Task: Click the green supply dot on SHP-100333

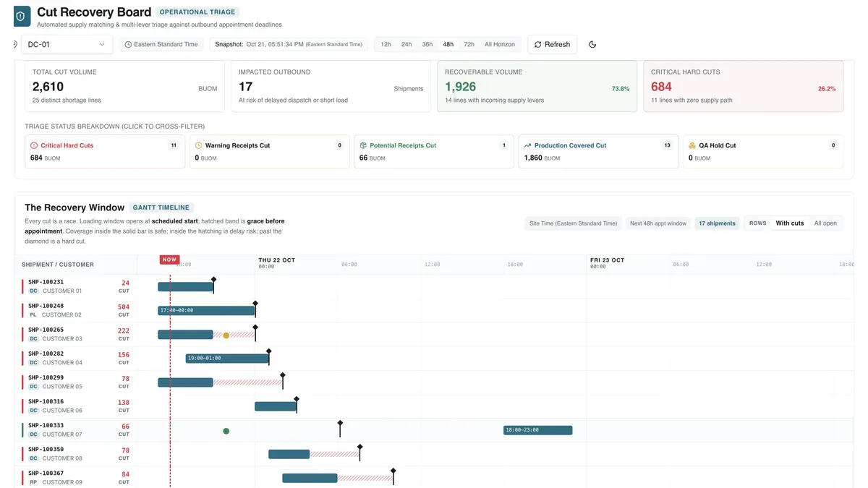Action: [x=226, y=431]
